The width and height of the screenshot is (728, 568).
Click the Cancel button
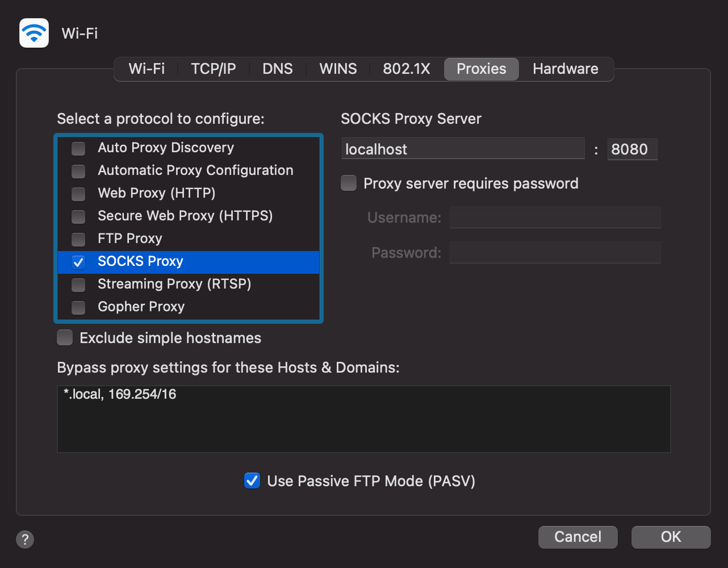[x=578, y=537]
